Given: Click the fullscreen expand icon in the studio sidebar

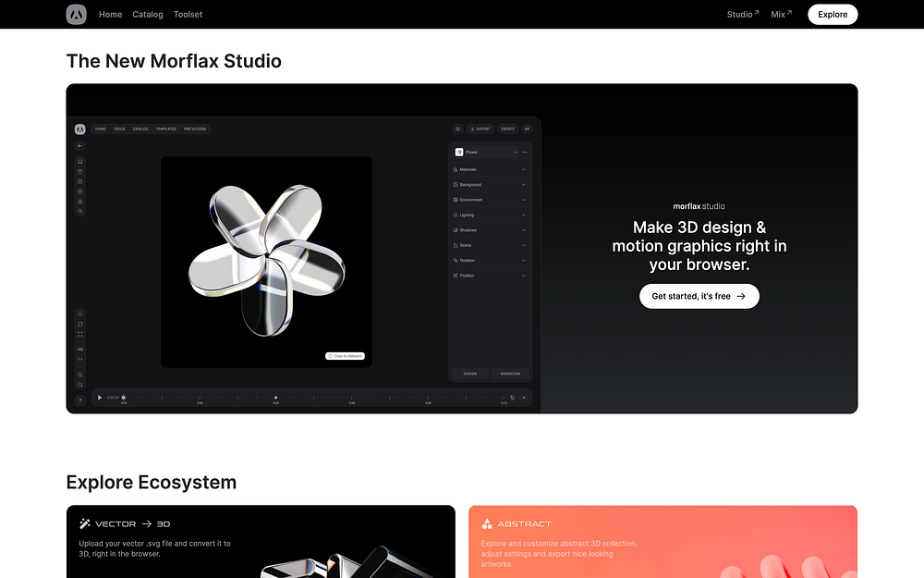Looking at the screenshot, I should click(80, 335).
